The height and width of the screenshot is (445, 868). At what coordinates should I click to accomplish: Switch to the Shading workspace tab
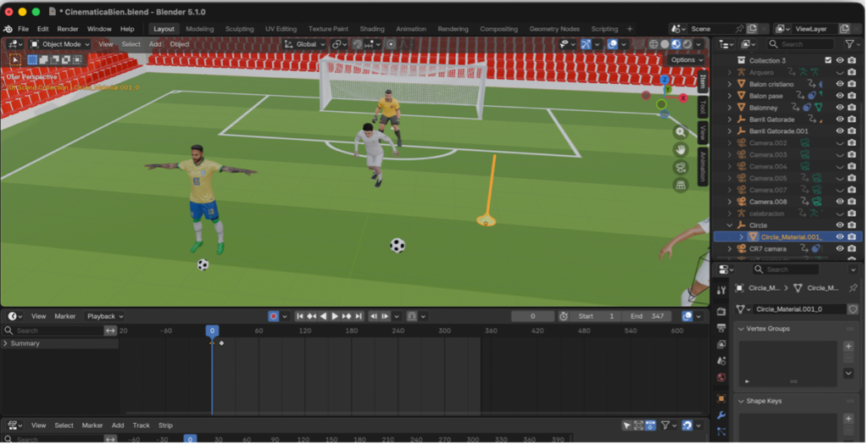(x=373, y=29)
